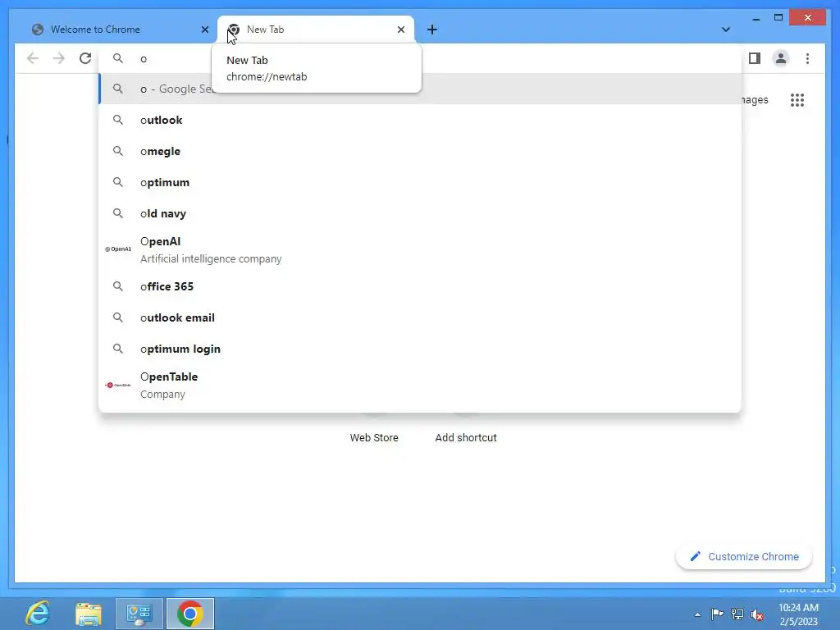
Task: Open Action Center flag icon
Action: coord(717,614)
